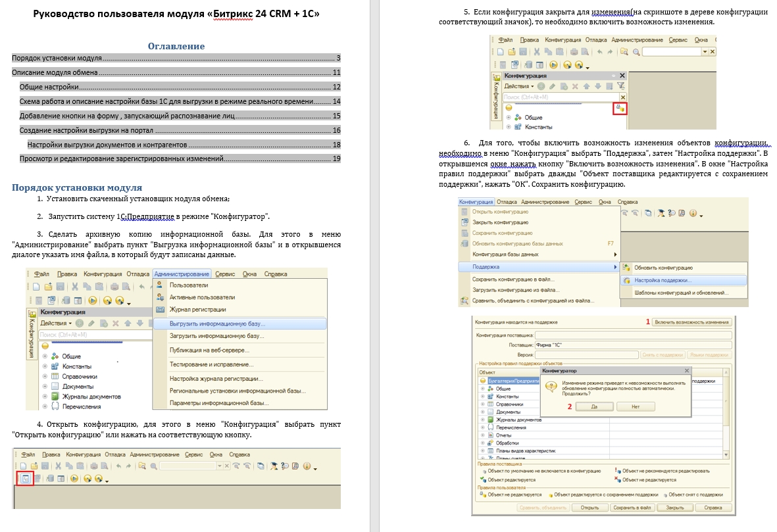This screenshot has width=777, height=532.
Task: Click the Cut scissors icon in step 3 toolbar
Action: (x=75, y=286)
